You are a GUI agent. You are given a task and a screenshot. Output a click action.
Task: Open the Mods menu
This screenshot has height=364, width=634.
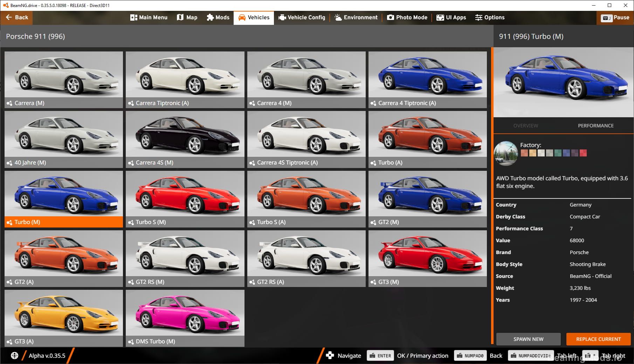click(218, 17)
